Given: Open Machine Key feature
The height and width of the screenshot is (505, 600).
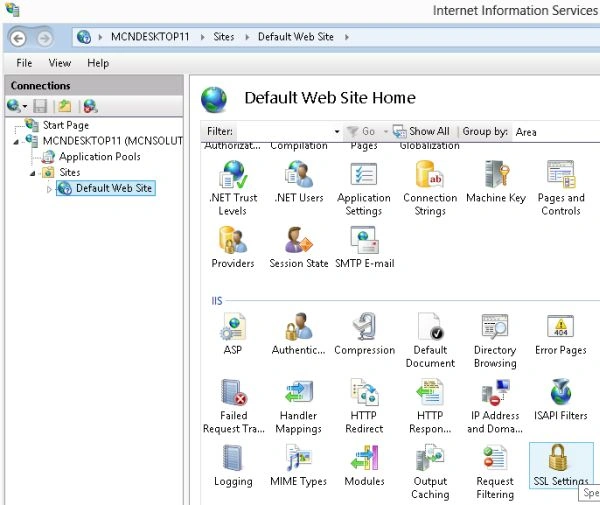Looking at the screenshot, I should 496,182.
